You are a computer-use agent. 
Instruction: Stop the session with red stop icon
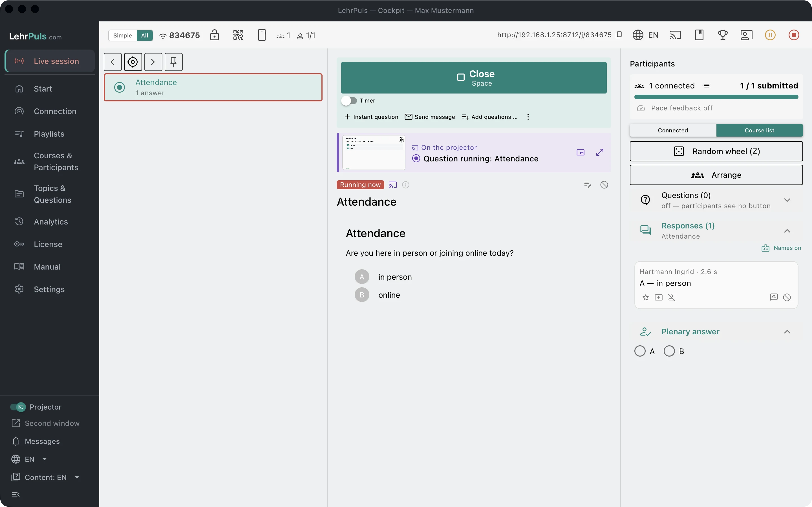coord(794,35)
